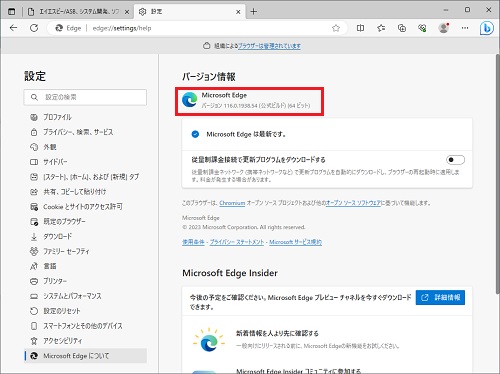The height and width of the screenshot is (374, 500).
Task: Click the 設定の検索 search field
Action: tap(85, 97)
